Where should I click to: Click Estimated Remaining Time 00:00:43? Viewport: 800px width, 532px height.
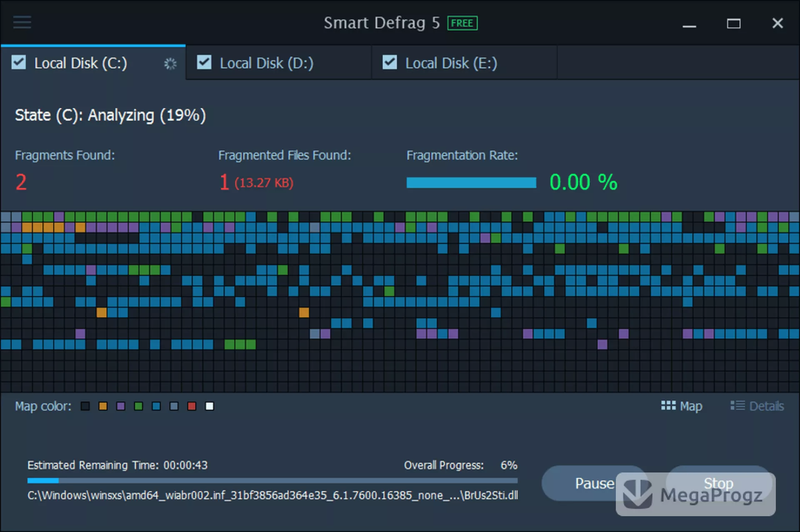click(117, 465)
